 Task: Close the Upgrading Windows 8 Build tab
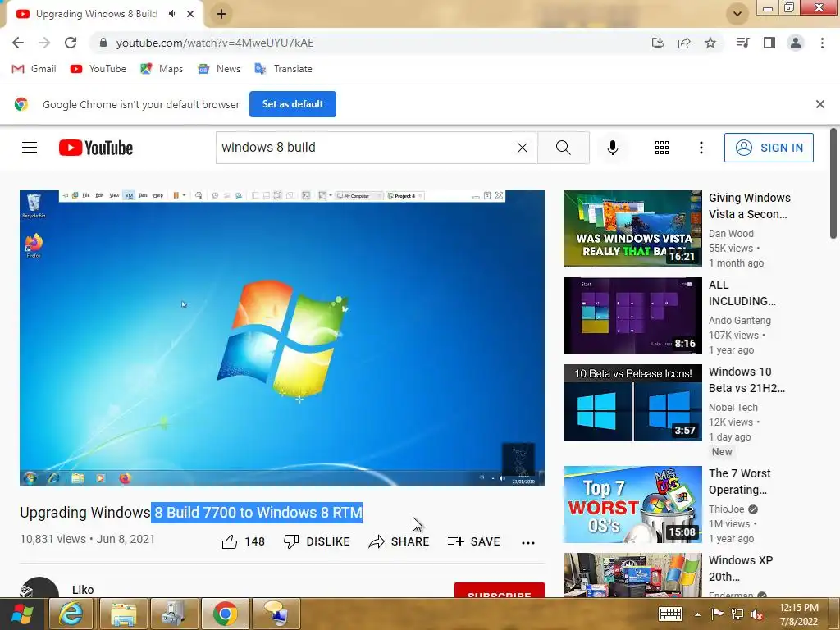[190, 14]
